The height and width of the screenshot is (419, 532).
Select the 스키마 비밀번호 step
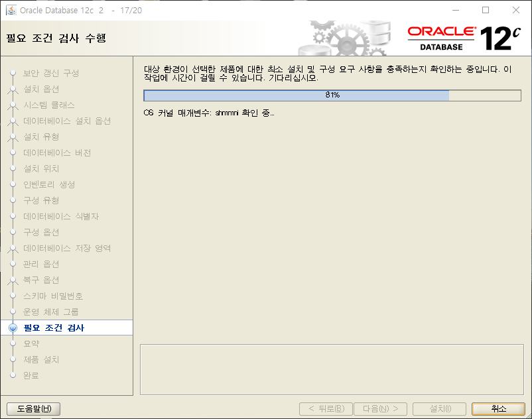53,296
